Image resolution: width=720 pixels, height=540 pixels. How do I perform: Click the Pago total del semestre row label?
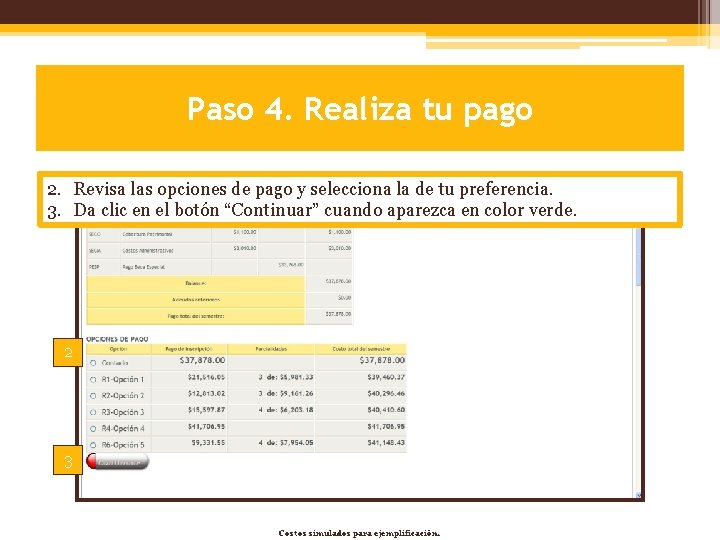click(196, 316)
